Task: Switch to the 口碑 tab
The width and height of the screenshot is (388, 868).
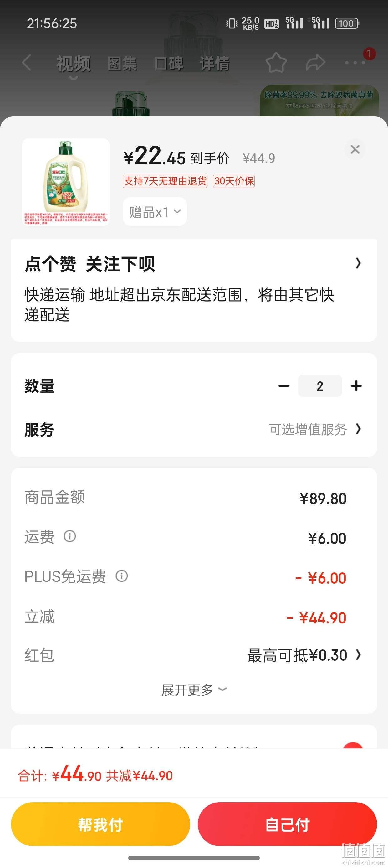Action: [x=169, y=64]
